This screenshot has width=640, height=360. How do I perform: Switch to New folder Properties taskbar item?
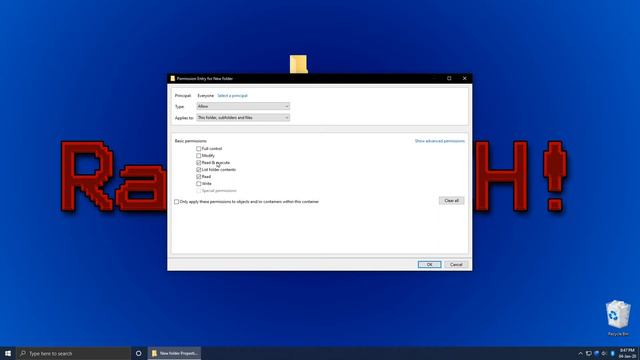point(174,353)
